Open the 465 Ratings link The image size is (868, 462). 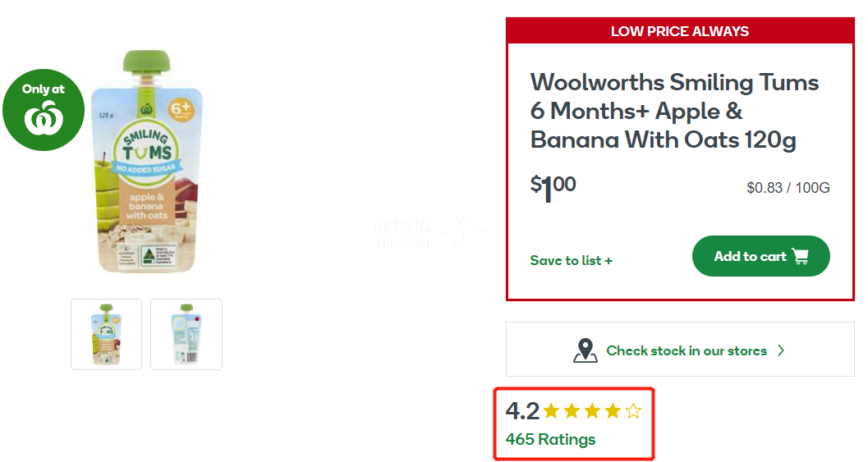(551, 439)
